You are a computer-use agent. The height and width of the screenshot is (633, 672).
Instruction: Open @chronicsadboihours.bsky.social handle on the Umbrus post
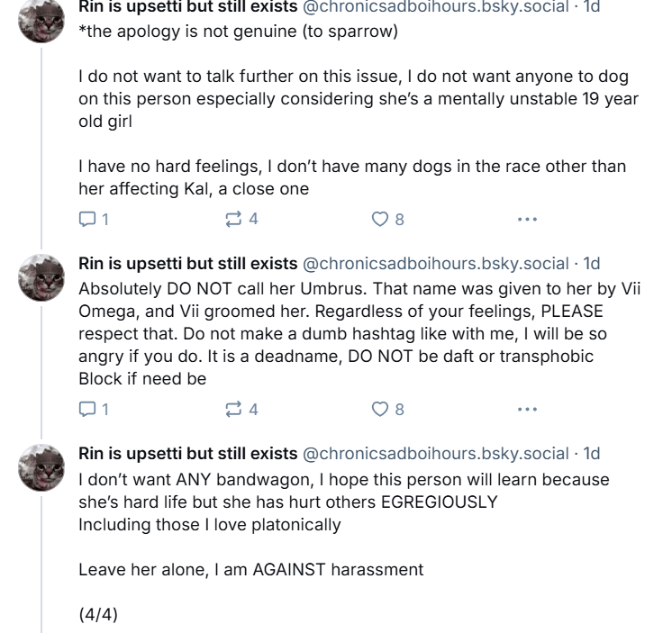436,264
